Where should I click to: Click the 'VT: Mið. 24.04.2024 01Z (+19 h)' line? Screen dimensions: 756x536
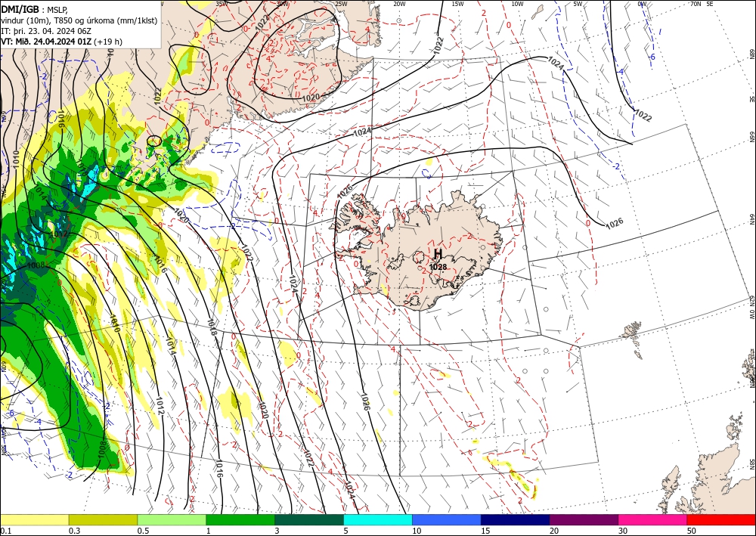coord(62,42)
